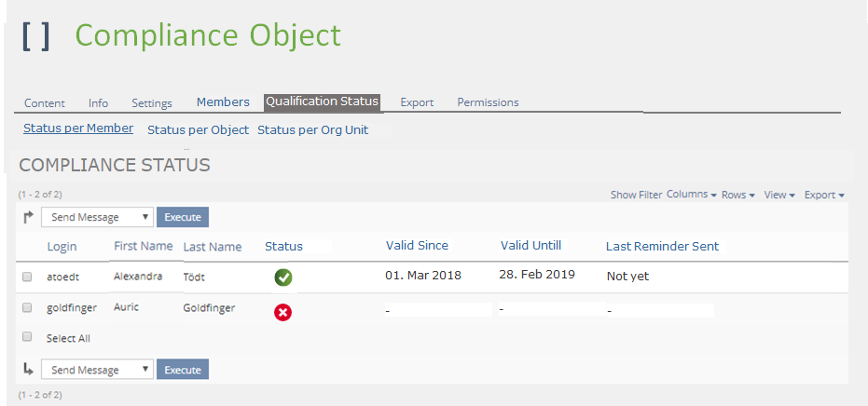This screenshot has height=406, width=868.
Task: Expand the View dropdown menu
Action: pos(778,195)
